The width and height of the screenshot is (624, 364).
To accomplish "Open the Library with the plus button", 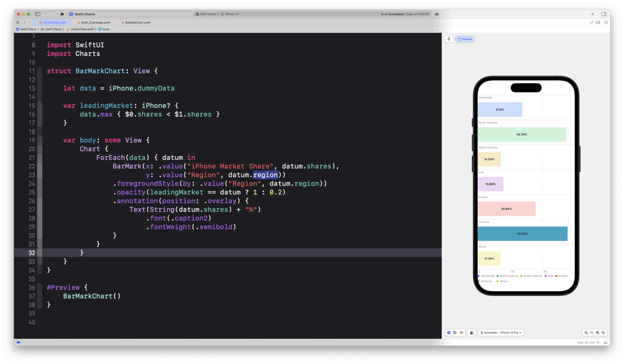I will click(x=593, y=14).
